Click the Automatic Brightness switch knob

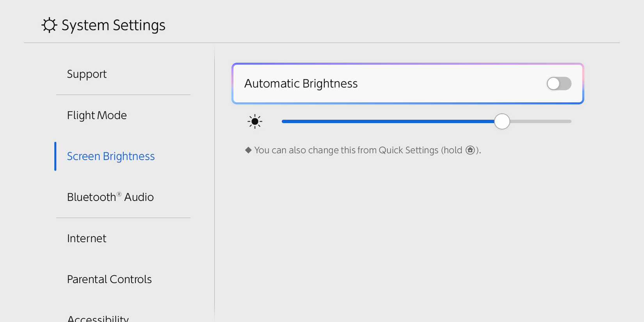click(553, 84)
